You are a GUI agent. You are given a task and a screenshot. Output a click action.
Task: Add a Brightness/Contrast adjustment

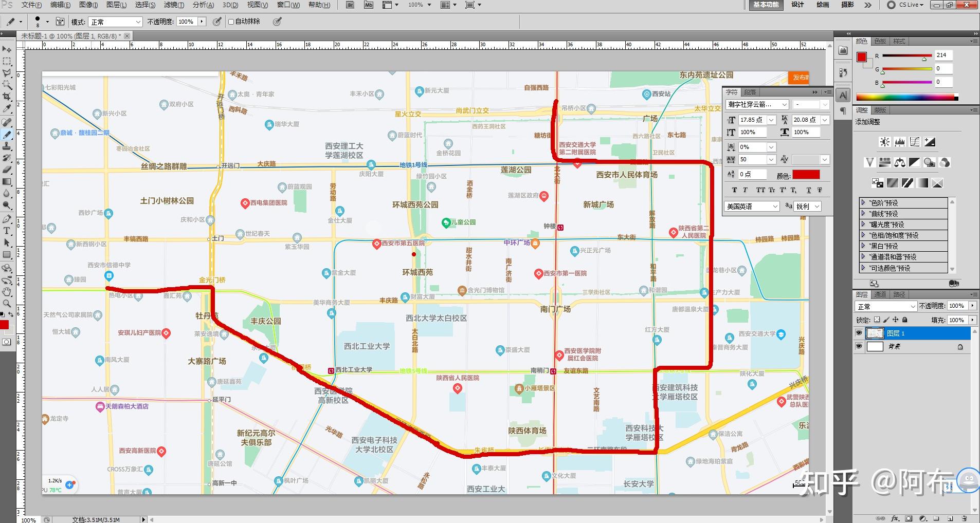(x=884, y=142)
